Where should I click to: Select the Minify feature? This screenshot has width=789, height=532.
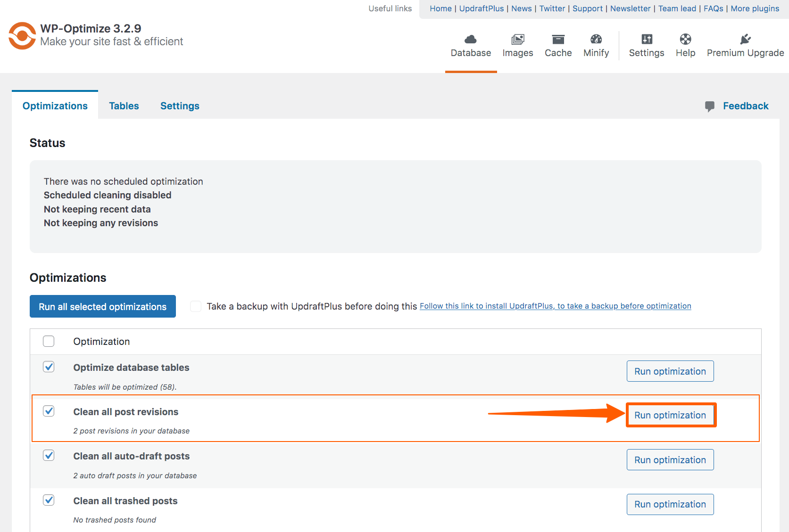pos(596,45)
